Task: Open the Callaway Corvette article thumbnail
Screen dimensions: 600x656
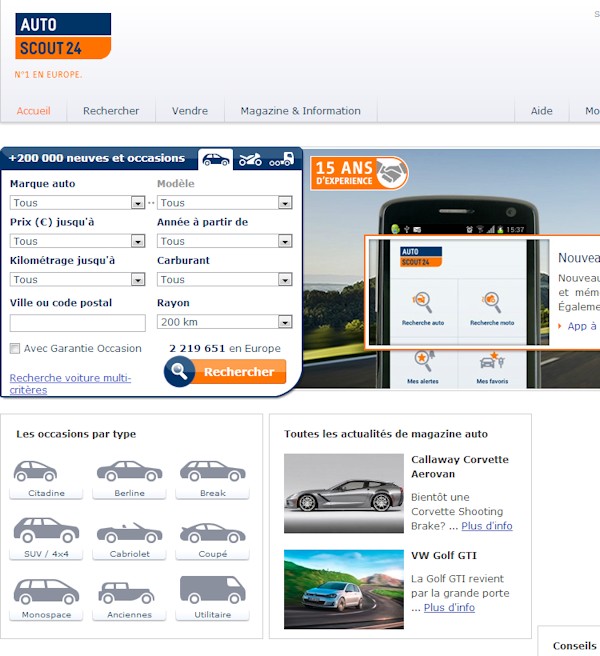Action: point(343,494)
